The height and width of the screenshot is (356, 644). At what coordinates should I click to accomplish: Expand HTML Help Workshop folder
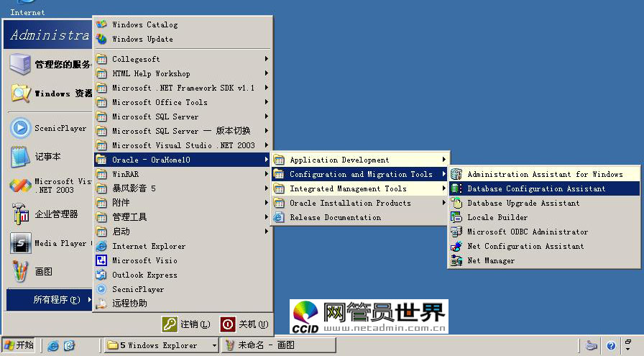(183, 73)
